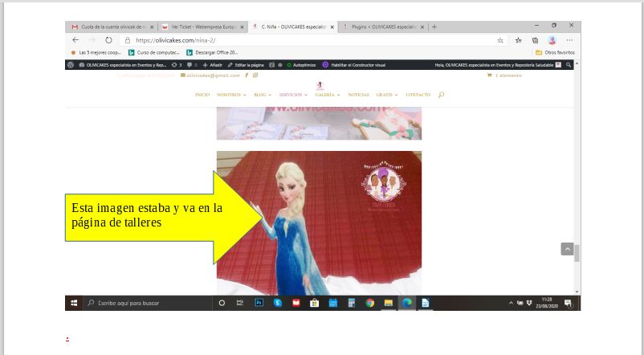Click Habilitar el Constructor visual
Image resolution: width=644 pixels, height=355 pixels.
354,65
